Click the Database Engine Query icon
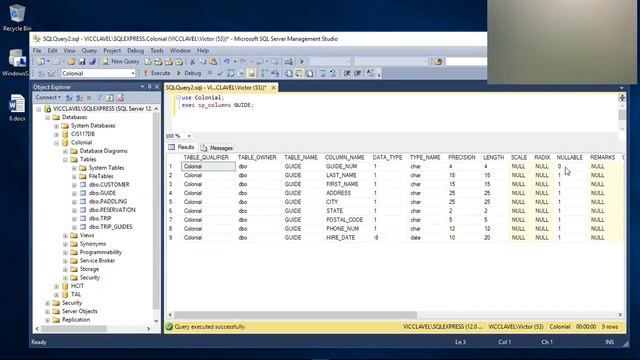 148,61
